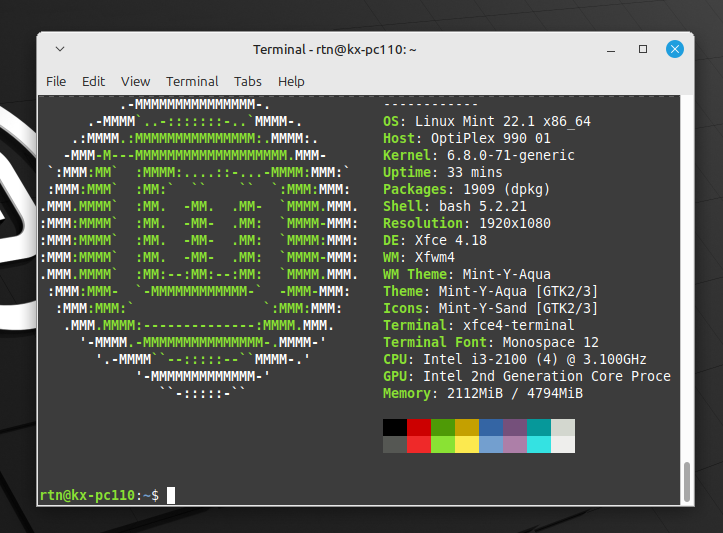
Task: Click the Linux Mint ASCII art logo
Action: [197, 248]
